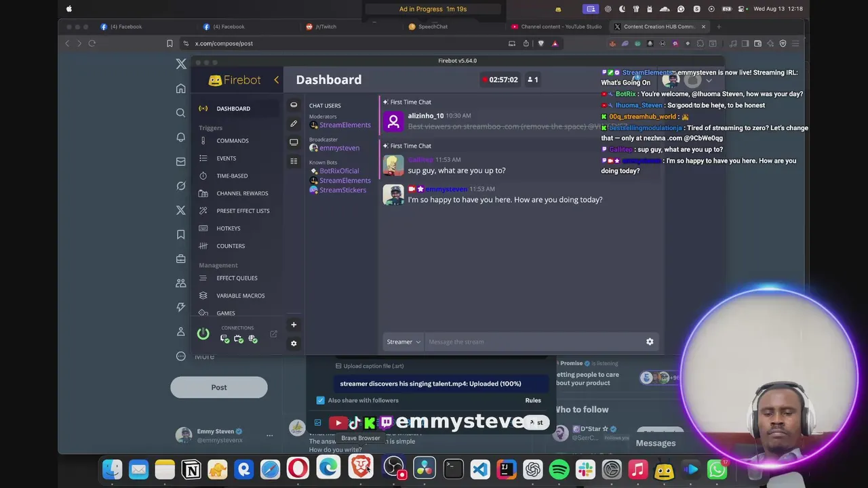Collapse Firebot sidebar with yellow chevron
Image resolution: width=868 pixels, height=488 pixels.
[x=276, y=80]
